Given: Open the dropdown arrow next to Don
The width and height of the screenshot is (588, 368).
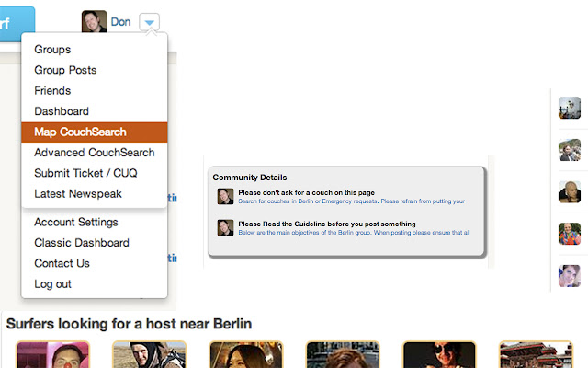Looking at the screenshot, I should 149,22.
